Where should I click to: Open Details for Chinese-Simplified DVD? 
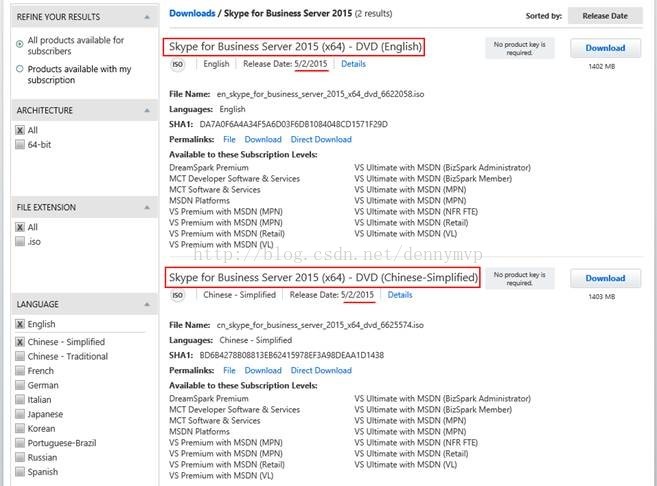pos(400,295)
